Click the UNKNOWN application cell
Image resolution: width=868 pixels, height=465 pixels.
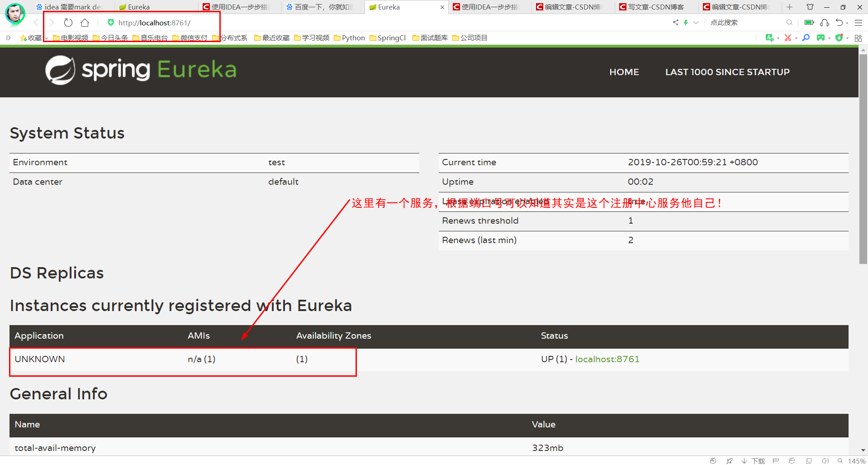pos(40,359)
